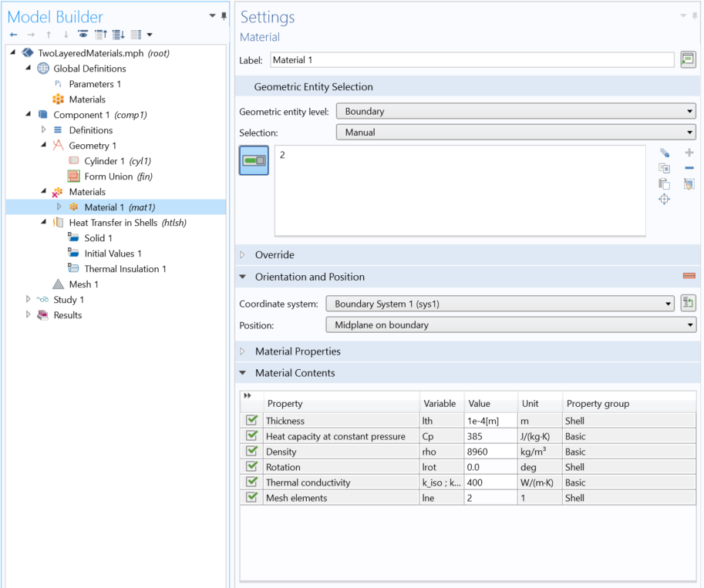Viewport: 704px width, 588px height.
Task: Click the Collapse All icon in Model Builder toolbar
Action: click(101, 35)
